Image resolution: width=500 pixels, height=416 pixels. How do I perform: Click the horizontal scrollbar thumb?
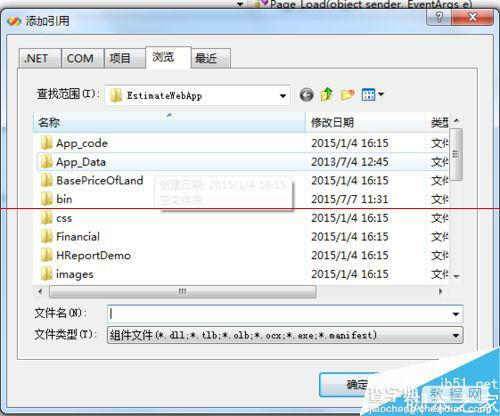tap(182, 292)
